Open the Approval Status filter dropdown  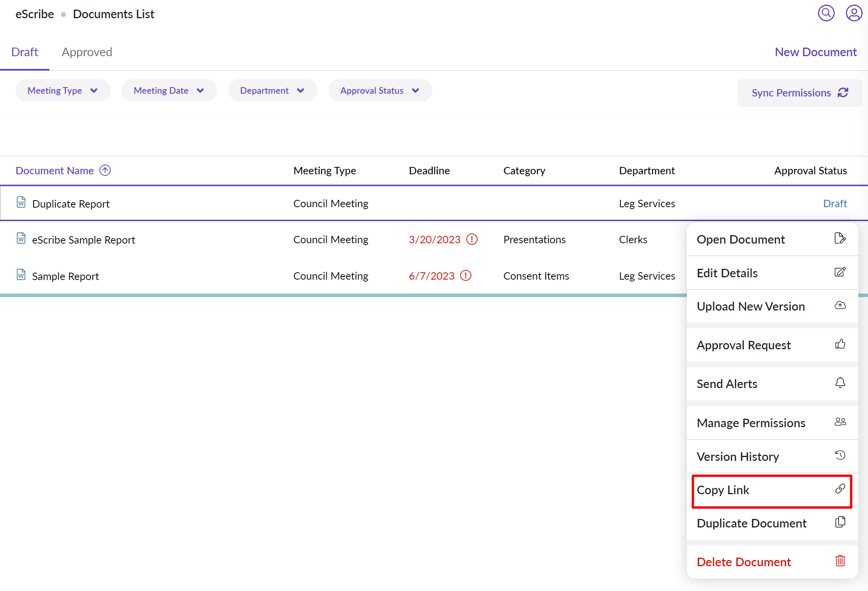point(380,91)
